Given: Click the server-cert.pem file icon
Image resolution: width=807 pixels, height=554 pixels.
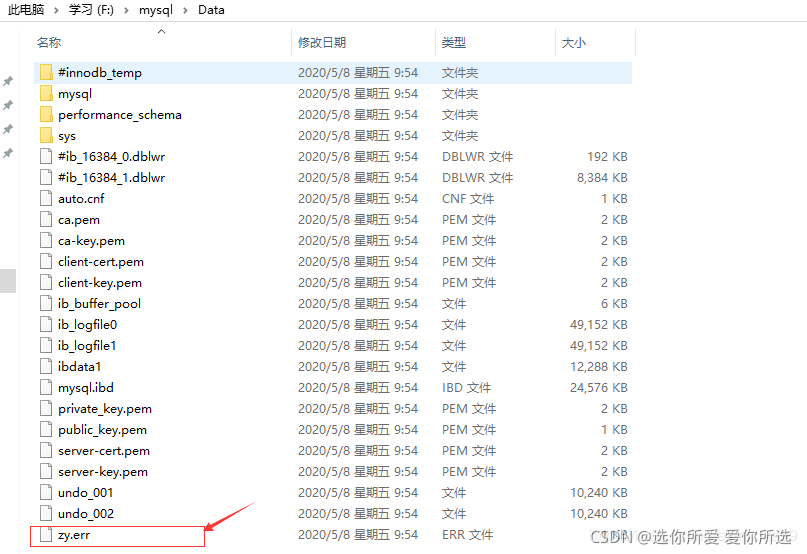Looking at the screenshot, I should [x=46, y=451].
